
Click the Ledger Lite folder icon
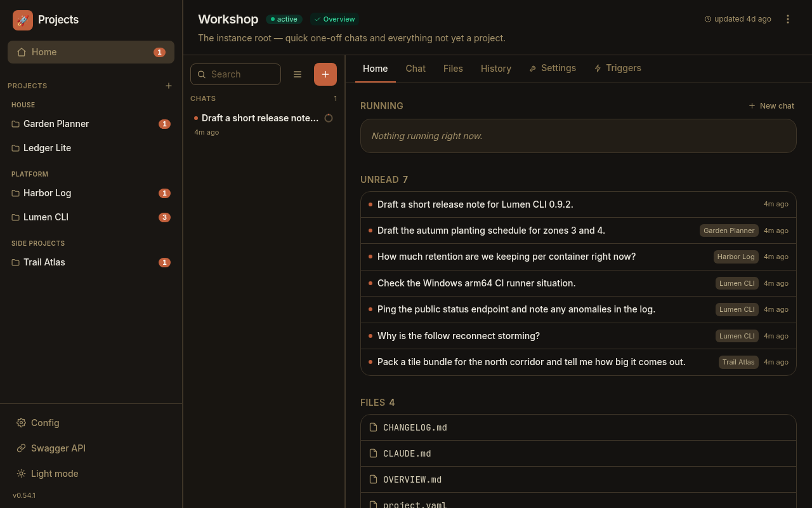point(15,148)
